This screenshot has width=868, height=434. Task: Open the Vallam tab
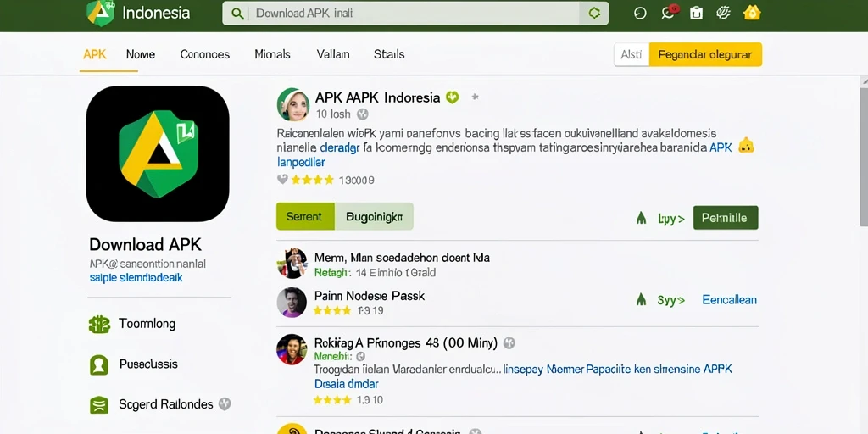(x=332, y=54)
